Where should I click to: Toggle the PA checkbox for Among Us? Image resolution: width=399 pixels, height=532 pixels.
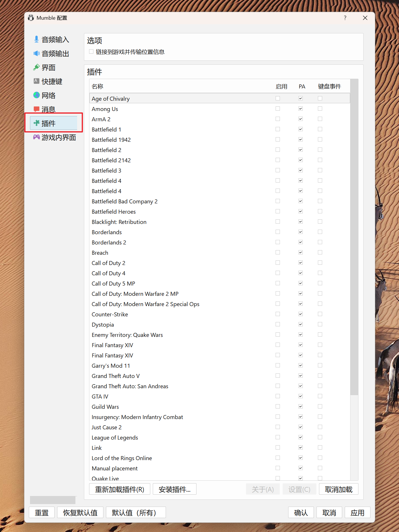300,109
